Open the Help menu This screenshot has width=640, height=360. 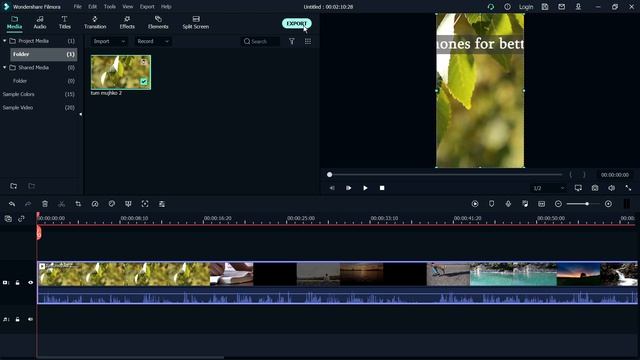(x=166, y=7)
